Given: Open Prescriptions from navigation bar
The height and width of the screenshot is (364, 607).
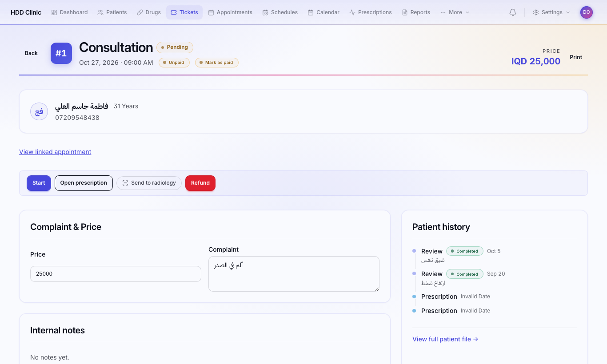Looking at the screenshot, I should tap(371, 12).
